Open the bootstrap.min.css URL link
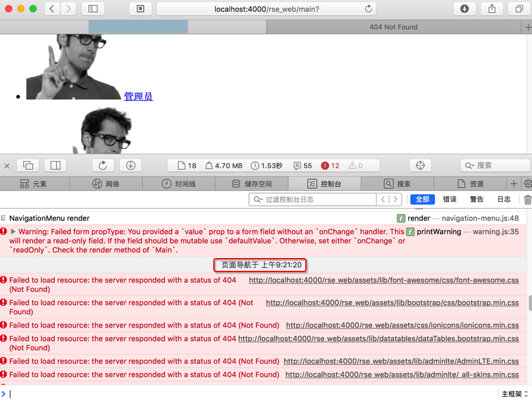The width and height of the screenshot is (532, 402). [x=392, y=303]
